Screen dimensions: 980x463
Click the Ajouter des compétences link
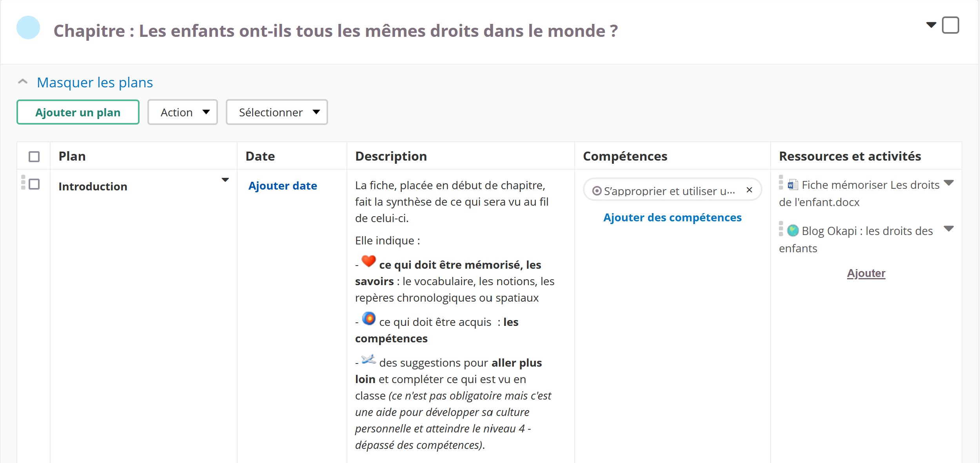click(672, 217)
